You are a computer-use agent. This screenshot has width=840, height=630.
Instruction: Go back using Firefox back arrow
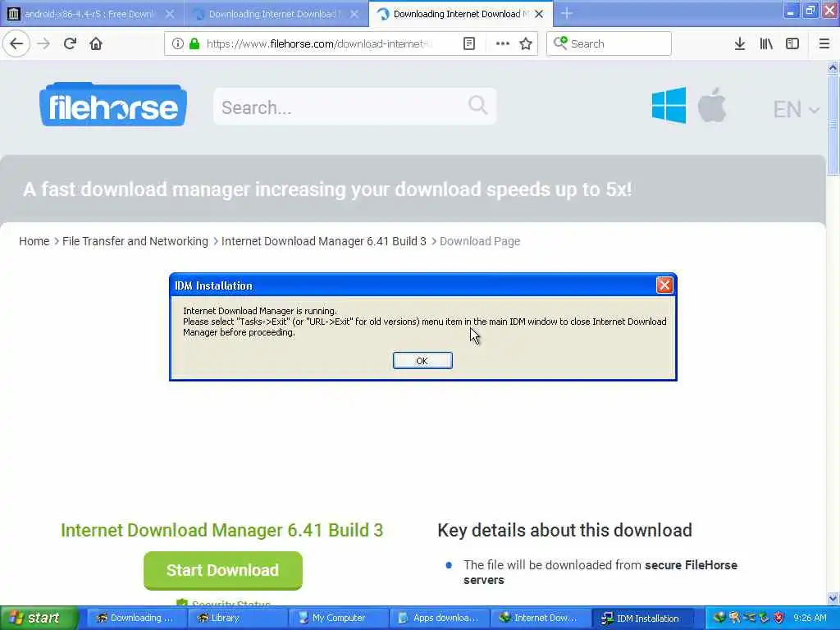coord(16,43)
